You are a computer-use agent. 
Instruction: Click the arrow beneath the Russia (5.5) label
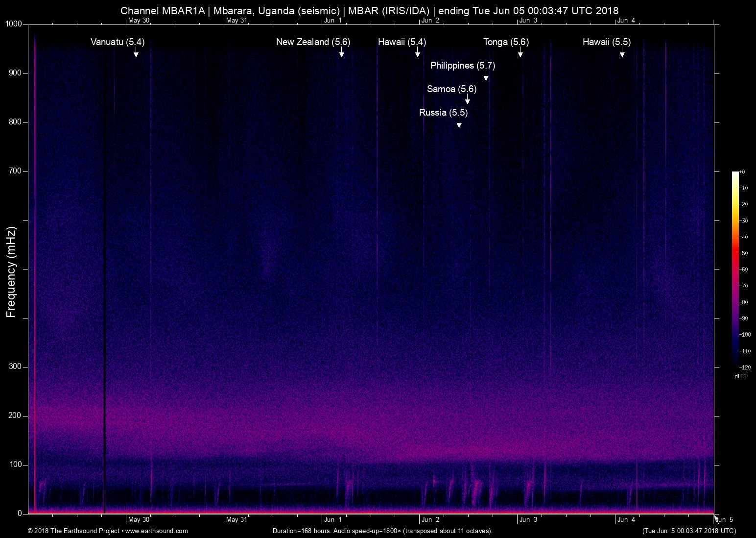[x=459, y=123]
